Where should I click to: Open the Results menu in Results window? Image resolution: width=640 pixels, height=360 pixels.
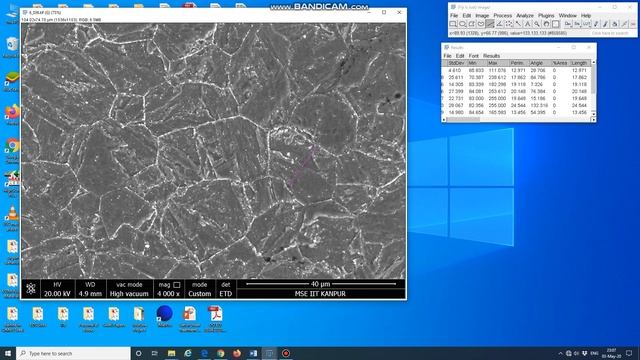[x=491, y=56]
